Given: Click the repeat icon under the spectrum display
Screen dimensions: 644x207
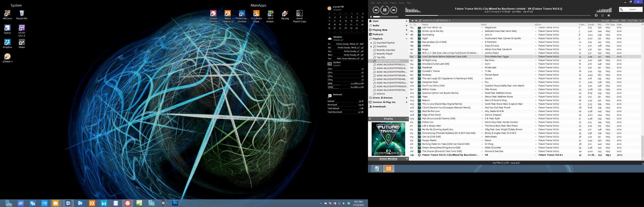Looking at the screenshot, I should click(596, 15).
